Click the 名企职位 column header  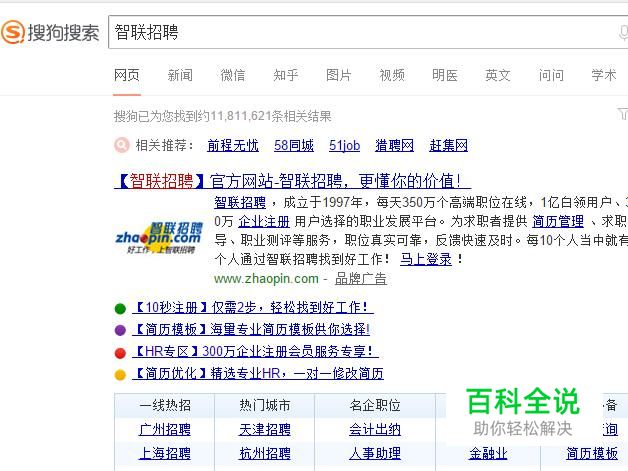pos(375,405)
